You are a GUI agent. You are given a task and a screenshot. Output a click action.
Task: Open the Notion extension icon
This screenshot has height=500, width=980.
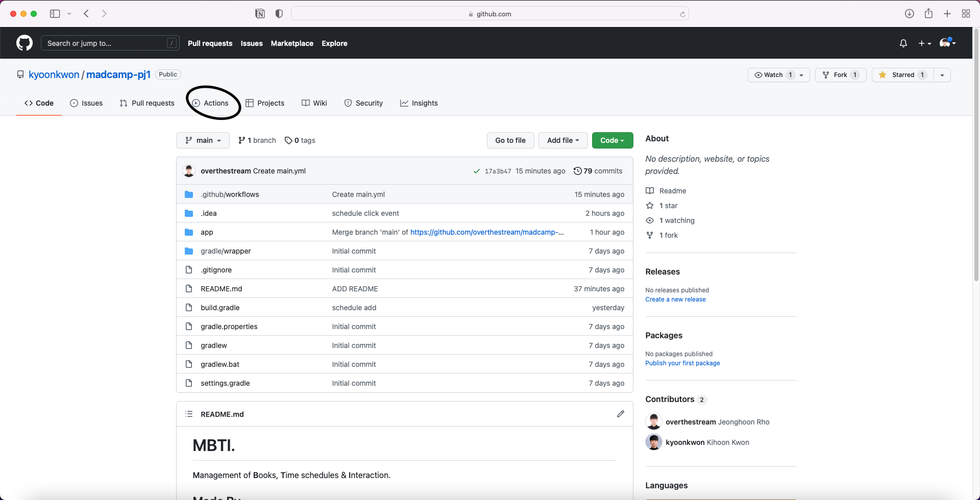coord(260,14)
